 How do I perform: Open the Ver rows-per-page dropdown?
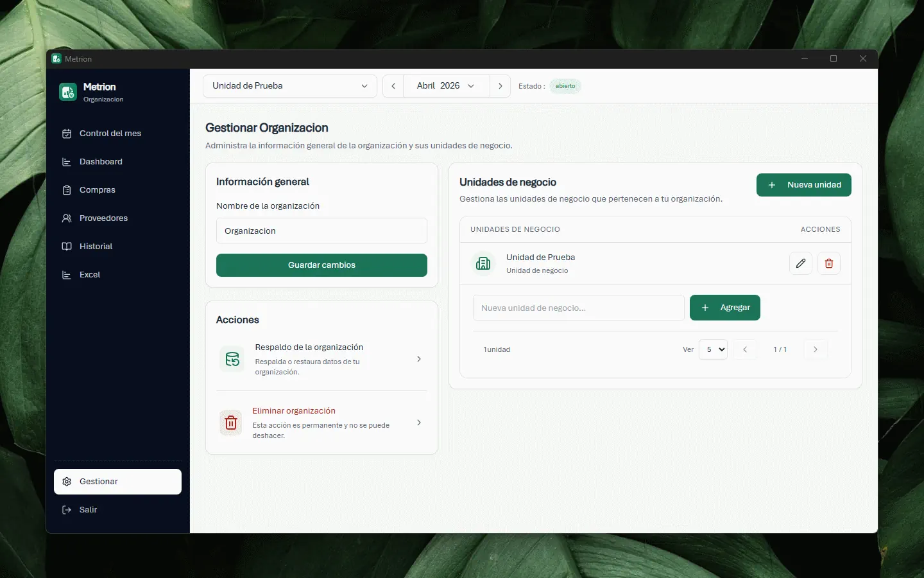[713, 349]
